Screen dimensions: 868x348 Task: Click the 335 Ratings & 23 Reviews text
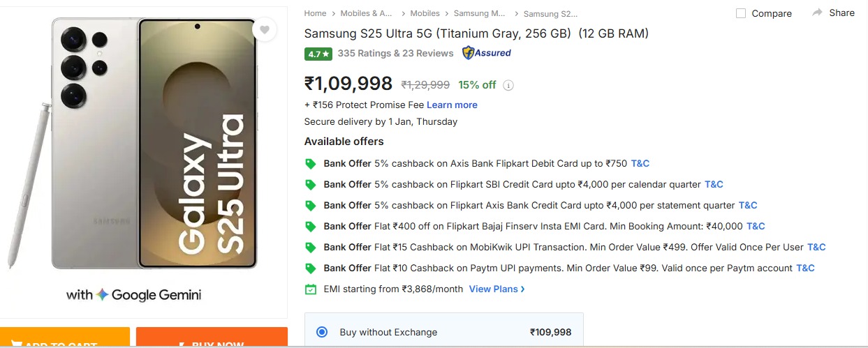(395, 53)
